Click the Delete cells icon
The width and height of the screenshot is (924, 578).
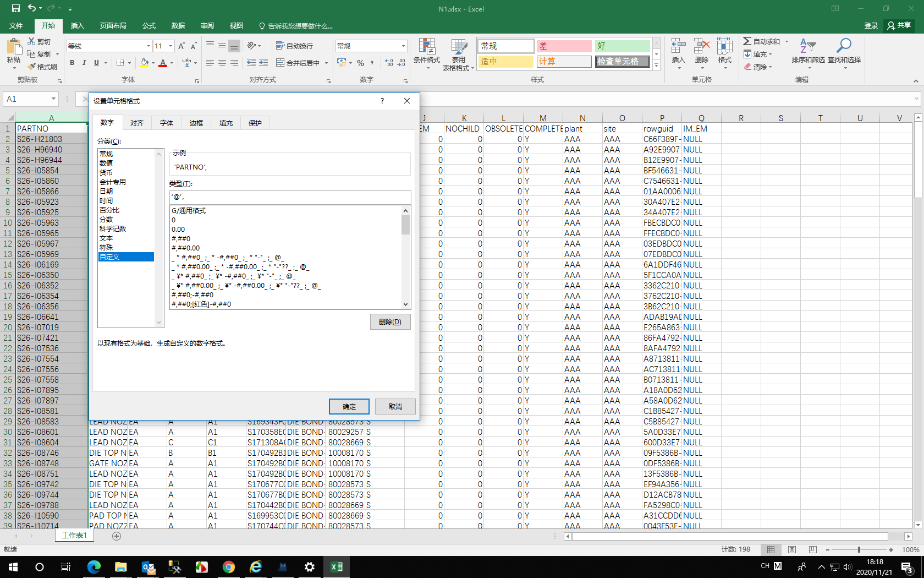[x=702, y=46]
